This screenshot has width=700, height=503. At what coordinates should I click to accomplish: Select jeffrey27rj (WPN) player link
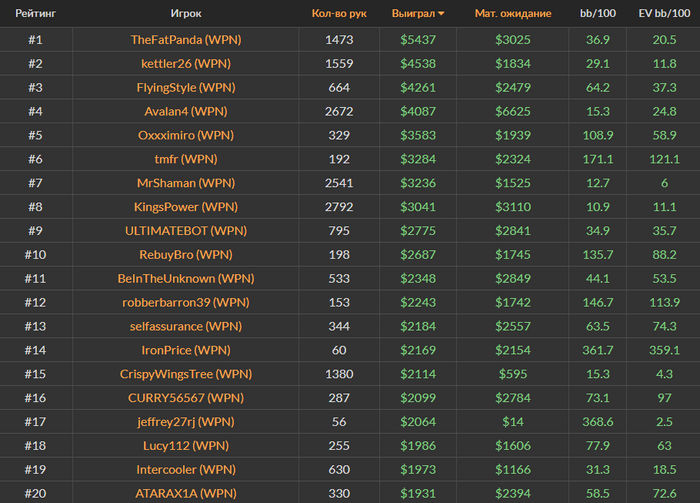pyautogui.click(x=186, y=422)
